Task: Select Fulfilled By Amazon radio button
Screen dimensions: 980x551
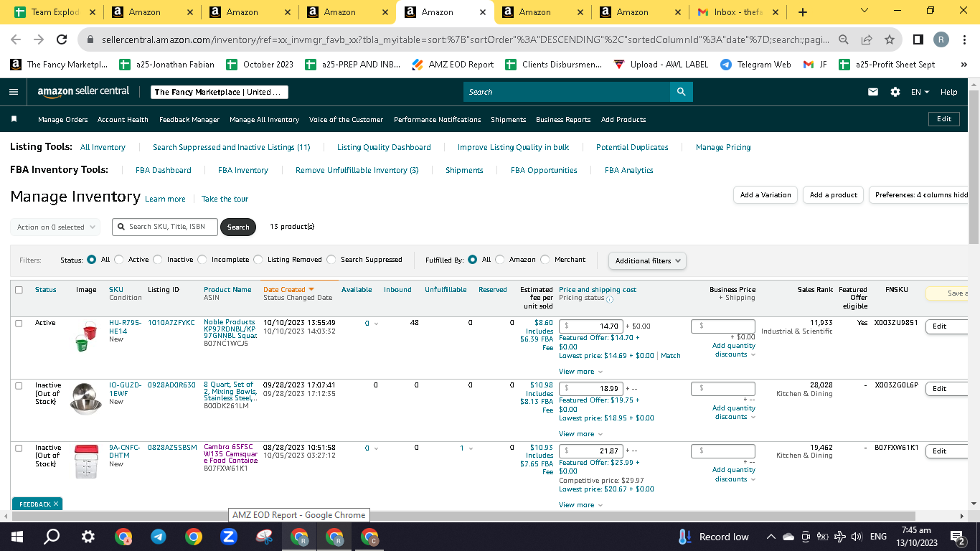Action: pos(501,260)
